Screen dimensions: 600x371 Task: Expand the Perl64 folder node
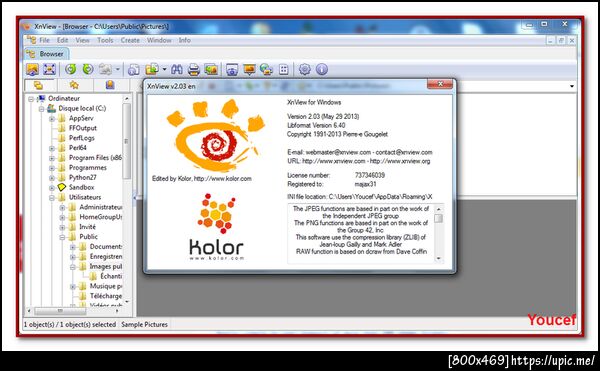[52, 148]
